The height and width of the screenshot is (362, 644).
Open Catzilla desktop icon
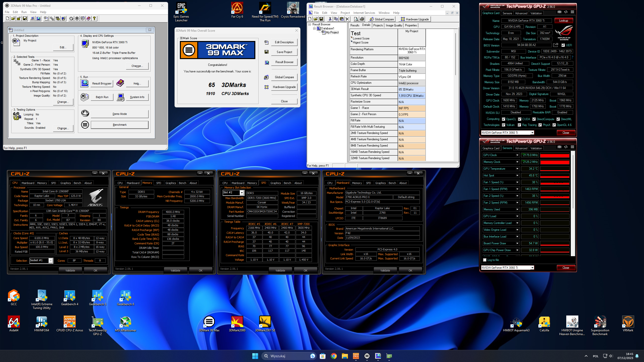click(x=544, y=324)
